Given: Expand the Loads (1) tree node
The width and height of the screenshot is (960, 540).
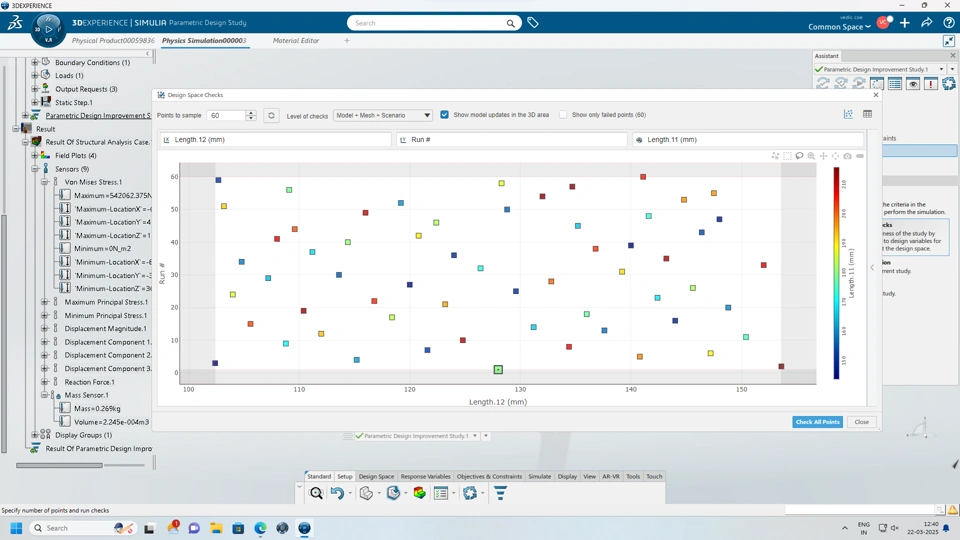Looking at the screenshot, I should [35, 75].
